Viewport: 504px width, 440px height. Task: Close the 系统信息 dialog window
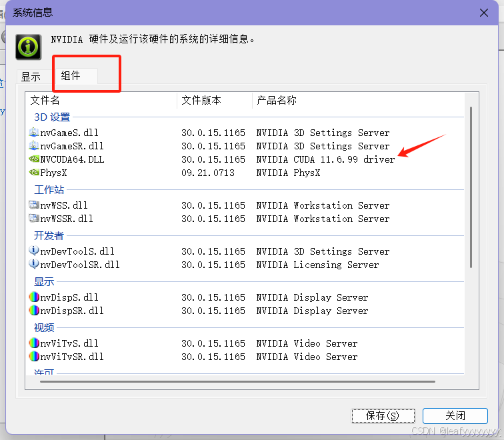(x=484, y=13)
